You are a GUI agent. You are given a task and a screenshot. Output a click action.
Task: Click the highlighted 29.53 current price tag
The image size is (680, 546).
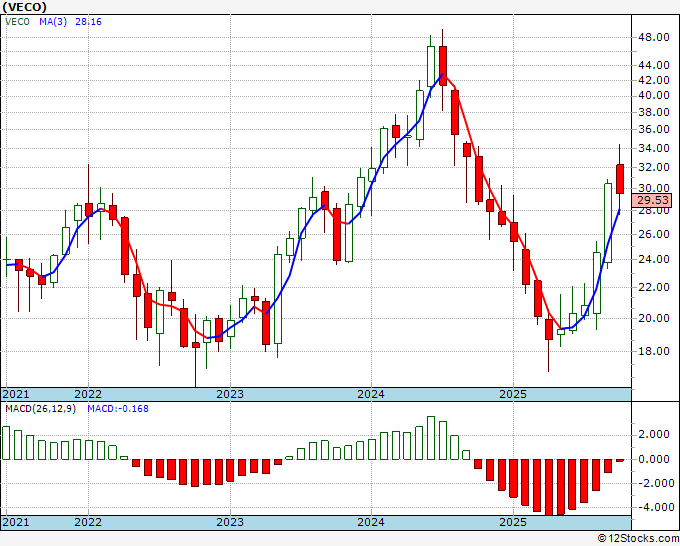656,201
